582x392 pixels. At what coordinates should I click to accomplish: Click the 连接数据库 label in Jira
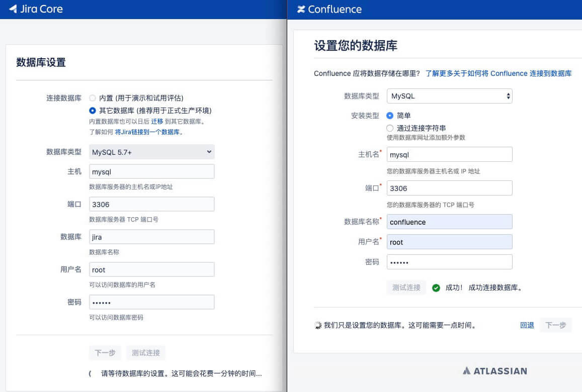64,98
